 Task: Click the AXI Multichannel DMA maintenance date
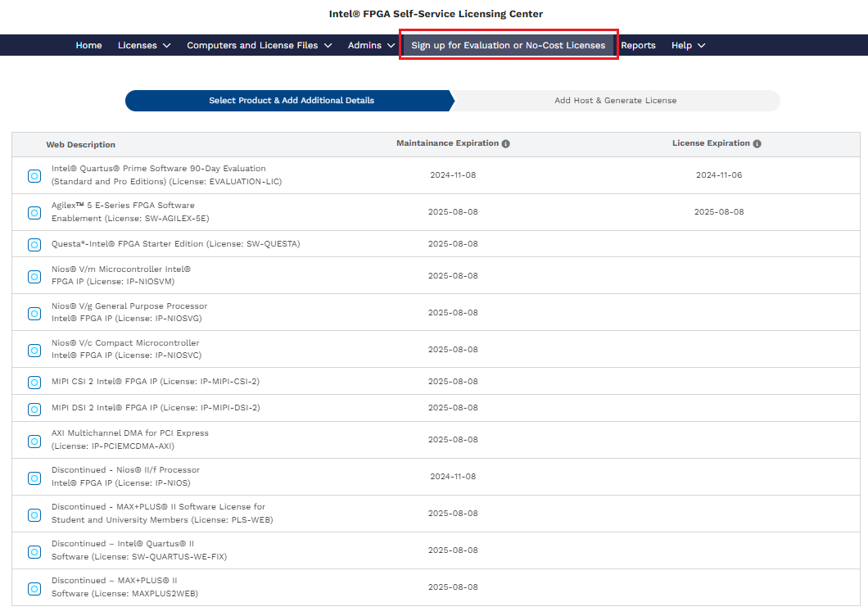coord(453,439)
